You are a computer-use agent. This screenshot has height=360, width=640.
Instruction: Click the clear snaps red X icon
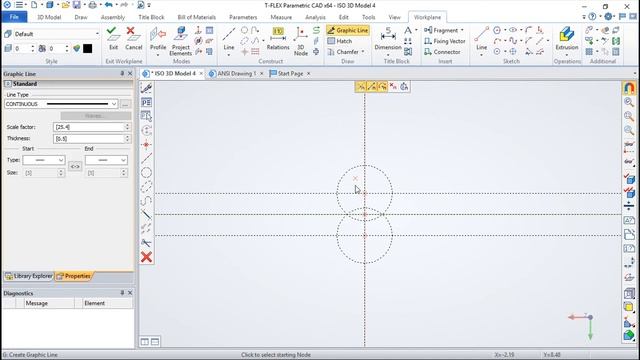(x=393, y=87)
